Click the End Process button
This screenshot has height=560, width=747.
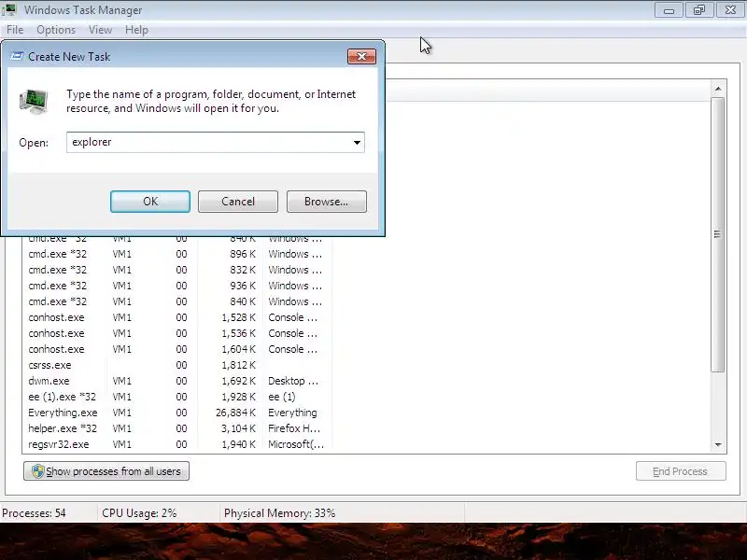[x=681, y=471]
